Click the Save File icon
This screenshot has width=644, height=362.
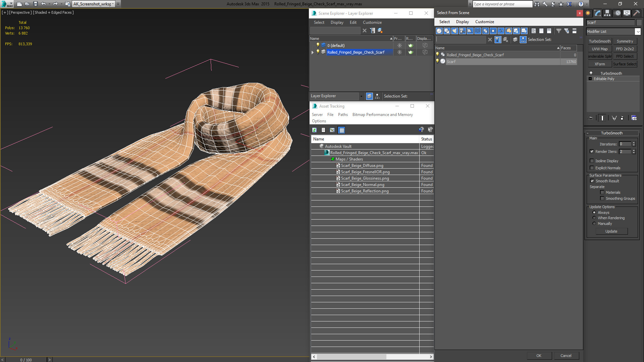tap(35, 4)
